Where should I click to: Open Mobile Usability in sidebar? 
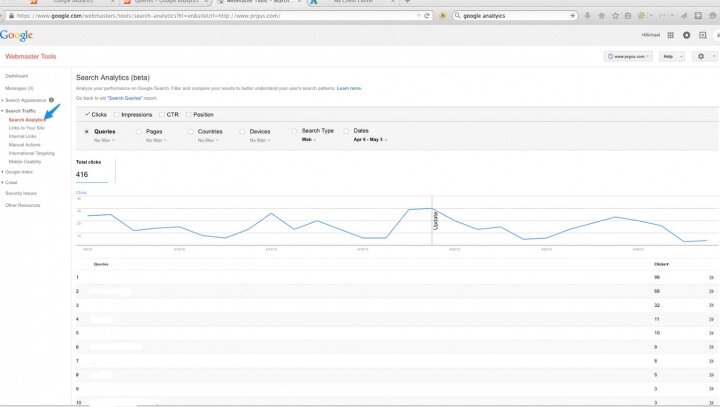[25, 162]
